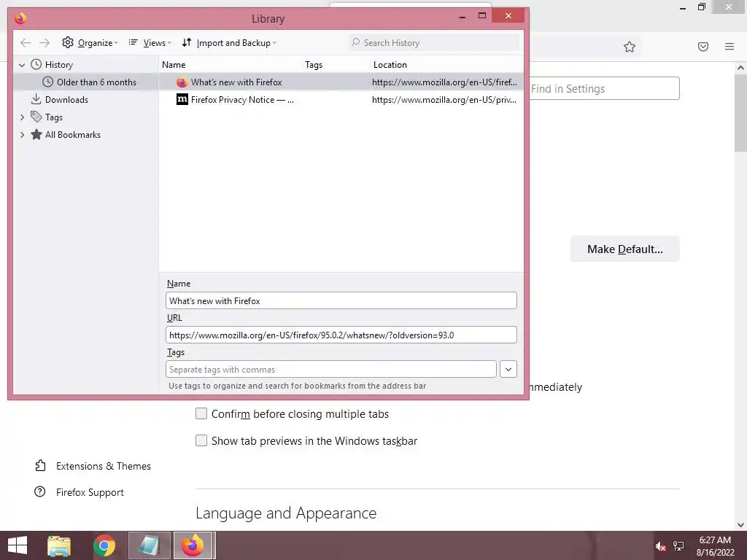The width and height of the screenshot is (747, 560).
Task: Collapse the History tree node
Action: pyautogui.click(x=22, y=65)
